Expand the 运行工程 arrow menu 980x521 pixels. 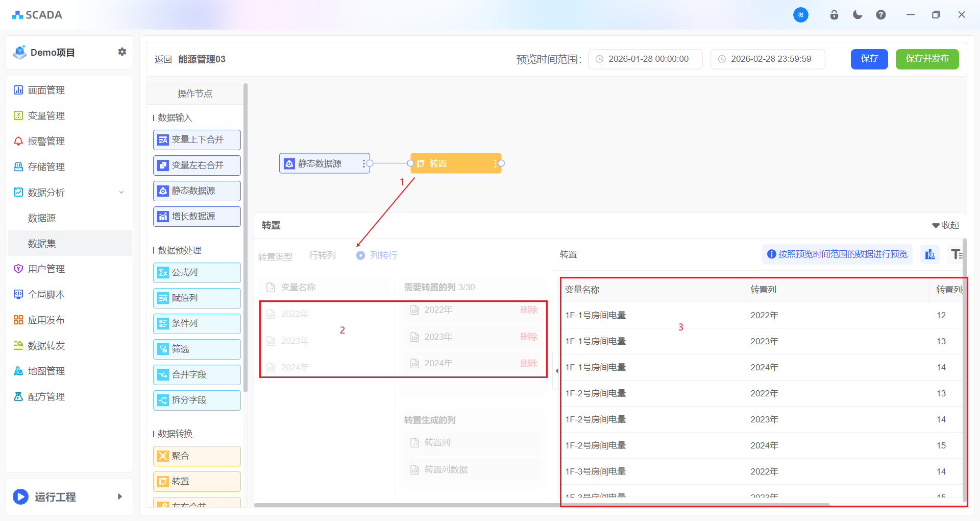coord(120,496)
